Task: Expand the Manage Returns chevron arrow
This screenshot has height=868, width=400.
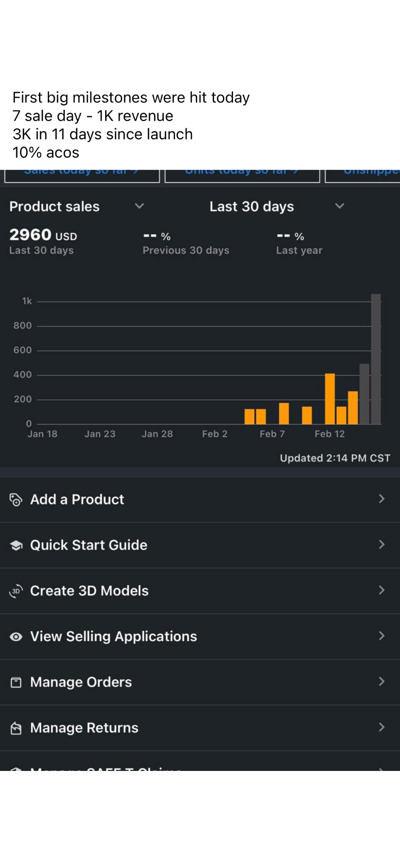Action: coord(381,727)
